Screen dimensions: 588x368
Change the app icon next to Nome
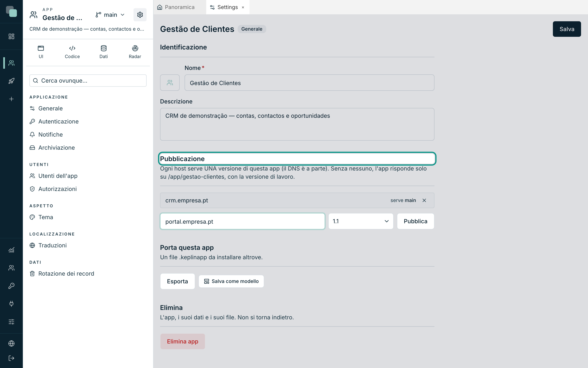tap(170, 83)
